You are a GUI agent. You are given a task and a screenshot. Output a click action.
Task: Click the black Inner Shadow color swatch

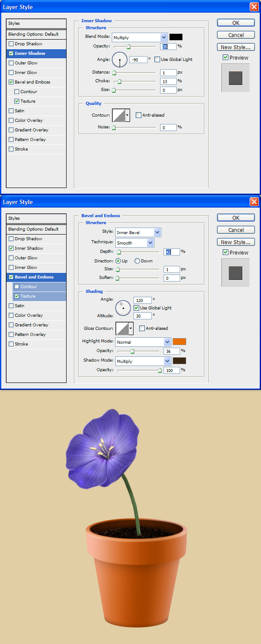176,37
